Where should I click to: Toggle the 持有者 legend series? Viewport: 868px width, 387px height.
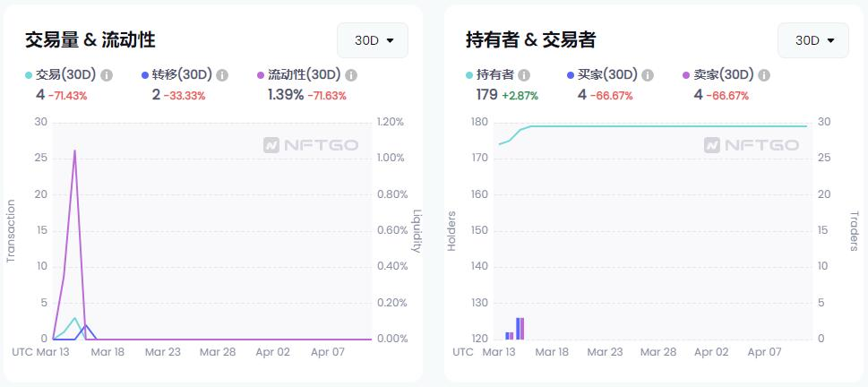click(490, 74)
